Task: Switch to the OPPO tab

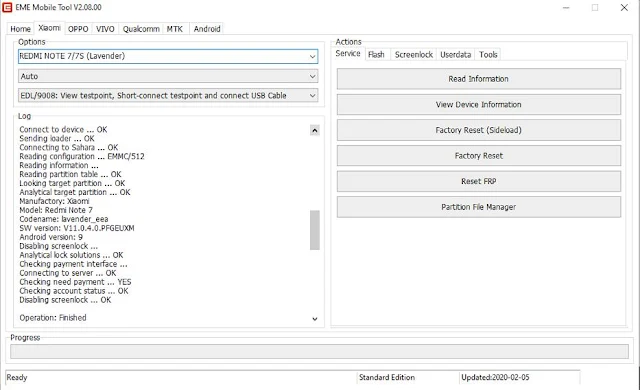Action: (x=78, y=29)
